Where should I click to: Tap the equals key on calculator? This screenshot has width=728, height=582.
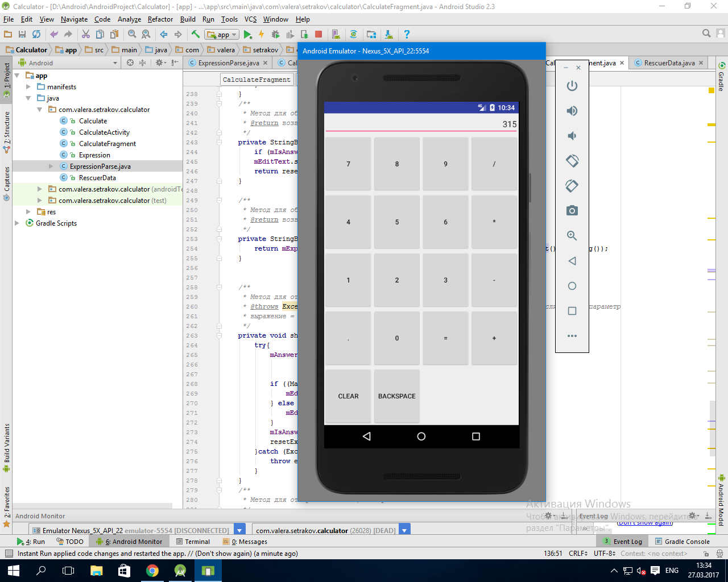(x=445, y=338)
